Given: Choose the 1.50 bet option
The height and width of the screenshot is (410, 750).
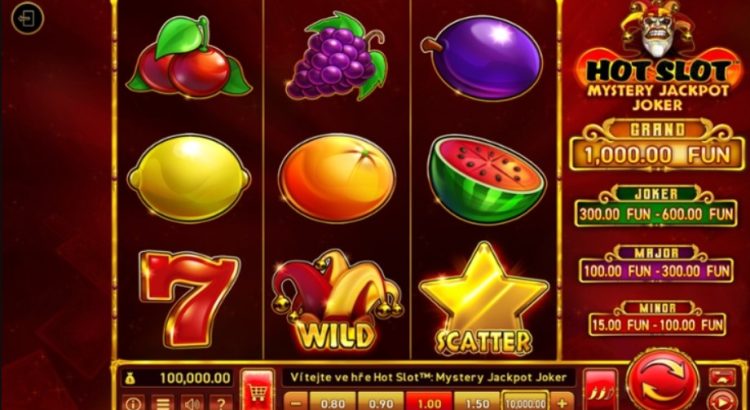Looking at the screenshot, I should click(477, 402).
